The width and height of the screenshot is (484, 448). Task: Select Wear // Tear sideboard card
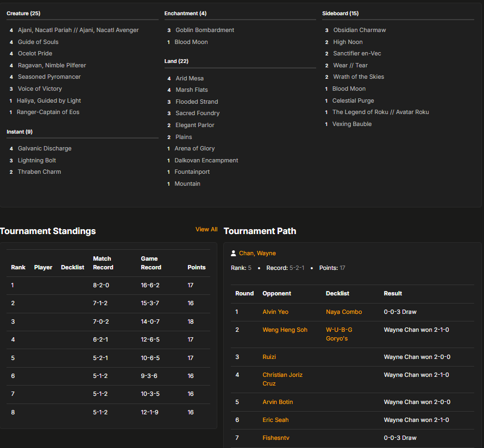coord(350,65)
